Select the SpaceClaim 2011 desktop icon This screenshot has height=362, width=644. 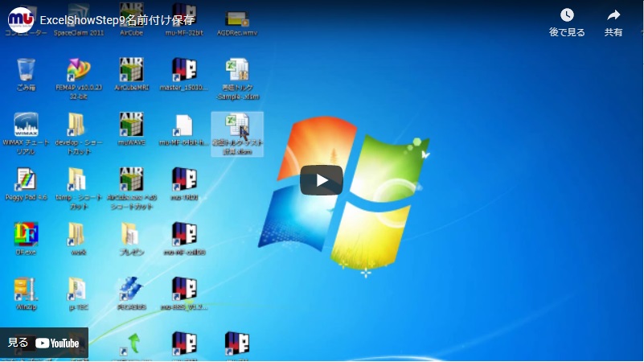tap(79, 20)
